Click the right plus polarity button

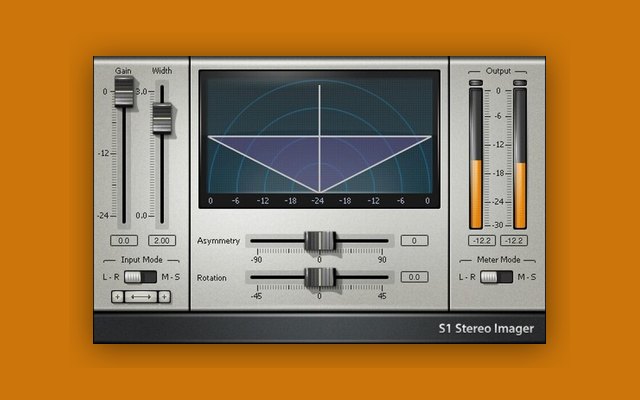(x=164, y=297)
